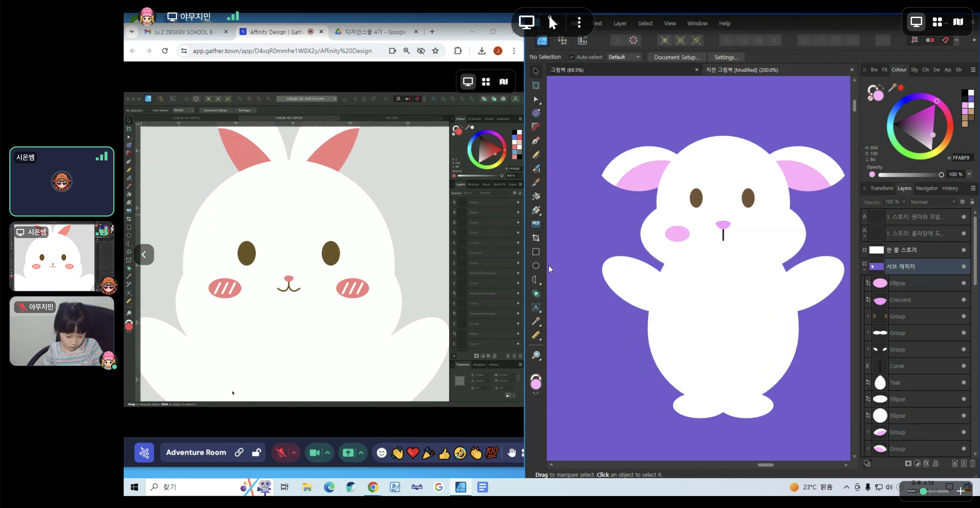Open the Colour panel opacity dropdown arrow
This screenshot has width=980, height=508.
point(969,174)
